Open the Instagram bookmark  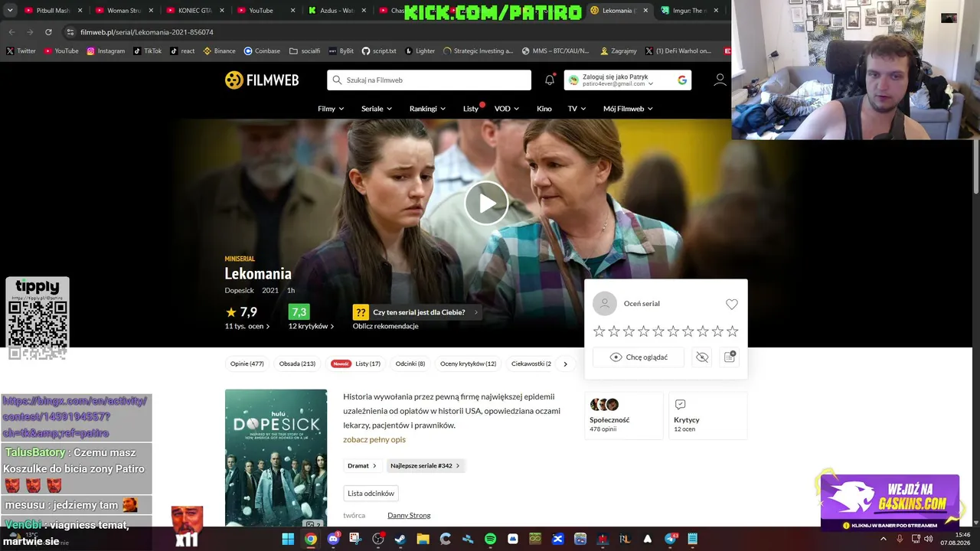[x=106, y=51]
